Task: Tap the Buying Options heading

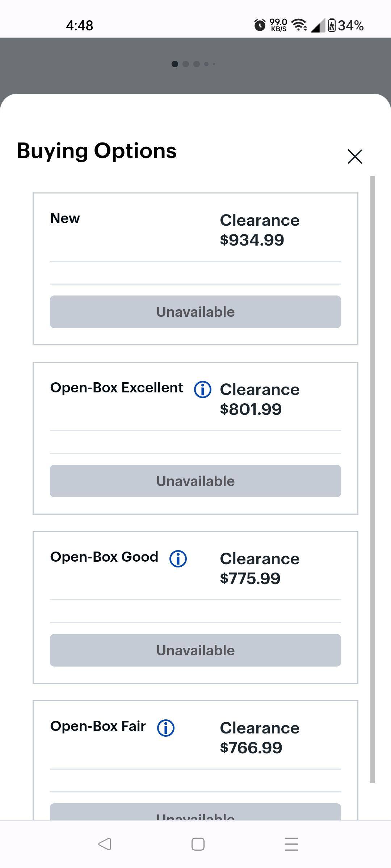Action: (97, 151)
